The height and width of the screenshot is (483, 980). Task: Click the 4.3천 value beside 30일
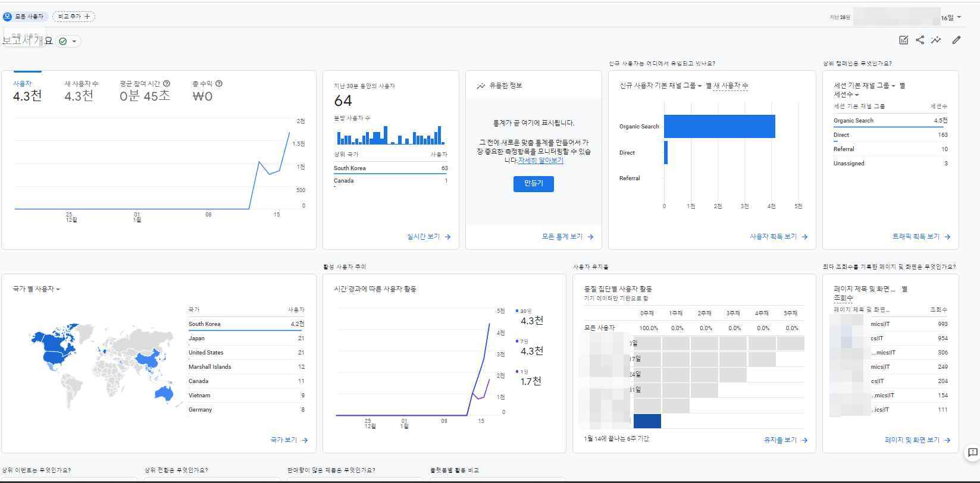(531, 321)
